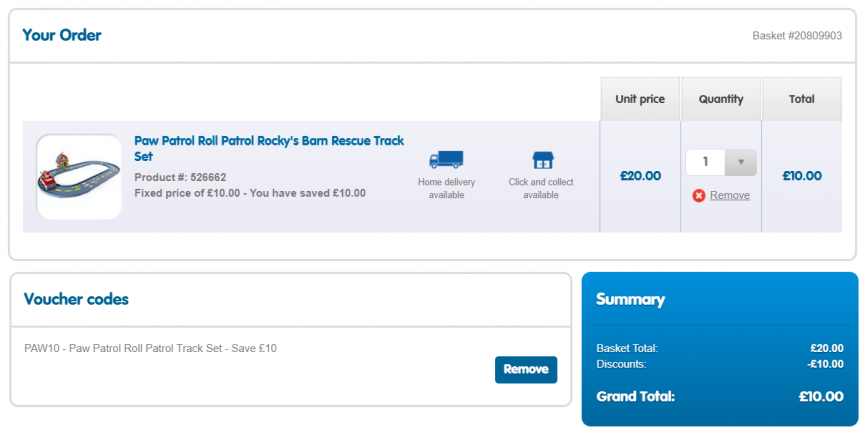
Task: Click the Summary heading
Action: (630, 299)
